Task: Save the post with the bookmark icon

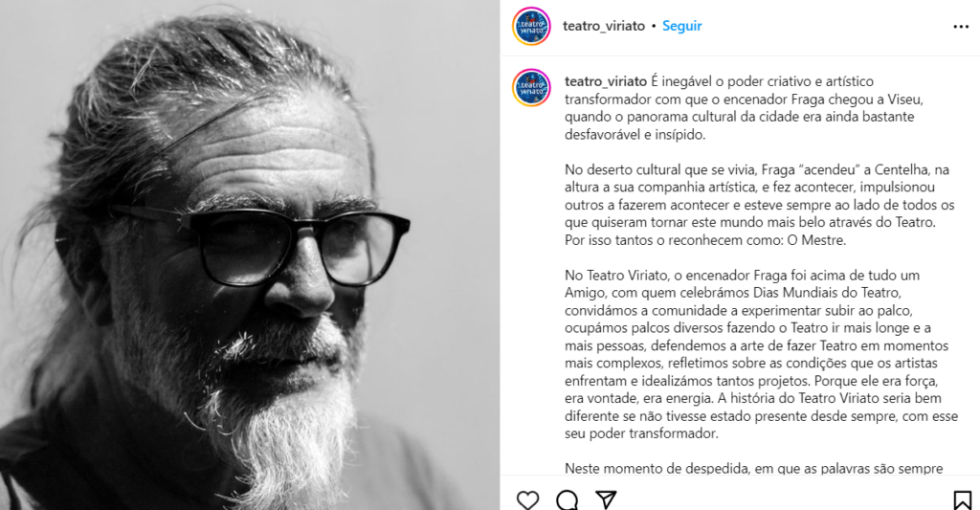Action: (x=963, y=499)
